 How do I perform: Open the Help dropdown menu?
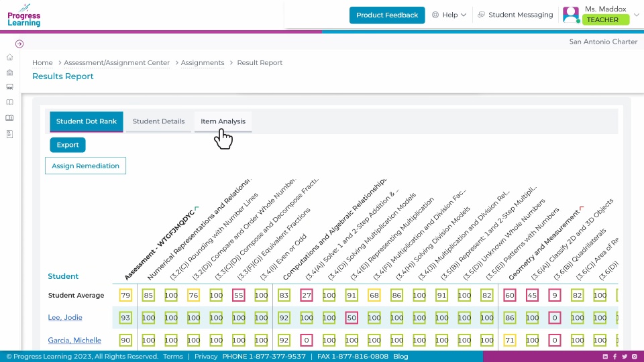[x=449, y=15]
